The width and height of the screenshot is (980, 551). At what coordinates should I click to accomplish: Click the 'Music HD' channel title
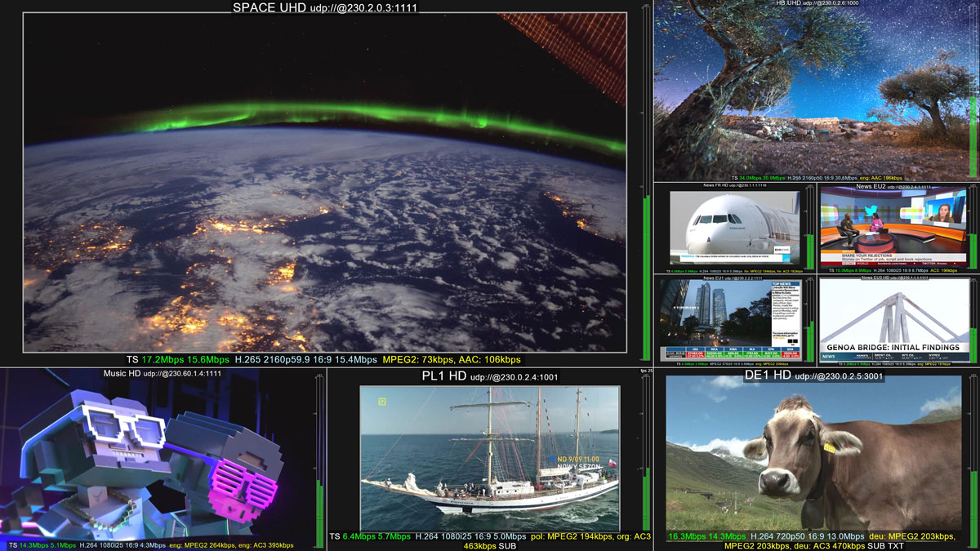tap(122, 374)
